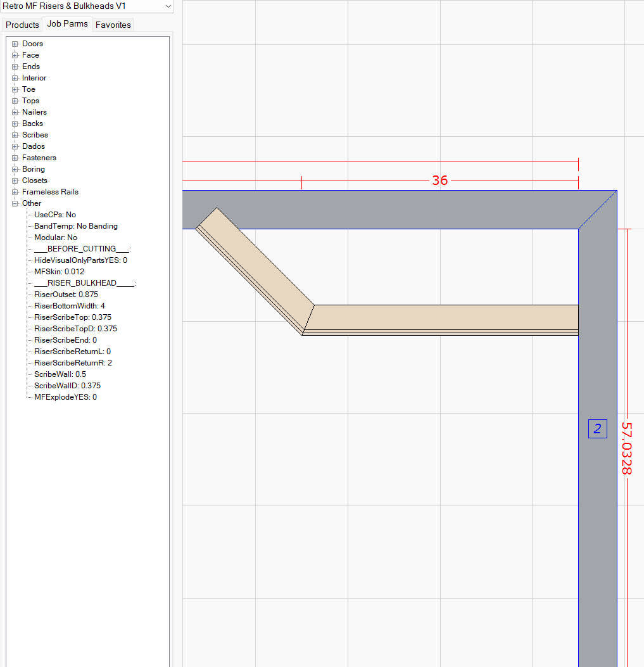Switch to the Products tab

pos(22,25)
